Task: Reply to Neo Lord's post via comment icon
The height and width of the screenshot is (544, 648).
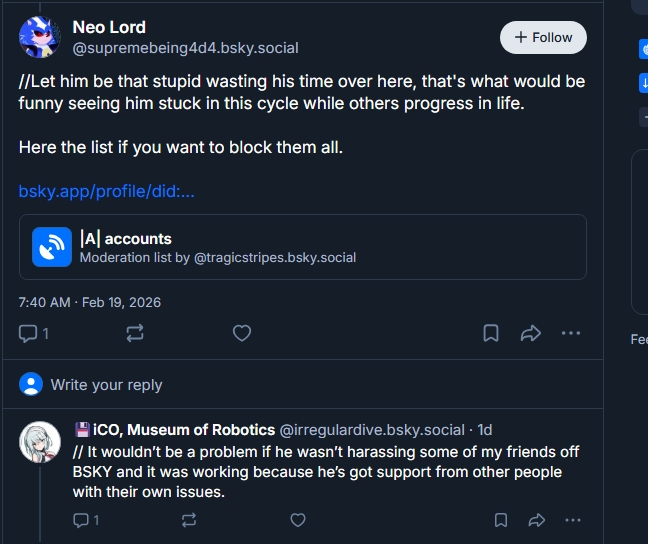Action: (28, 333)
